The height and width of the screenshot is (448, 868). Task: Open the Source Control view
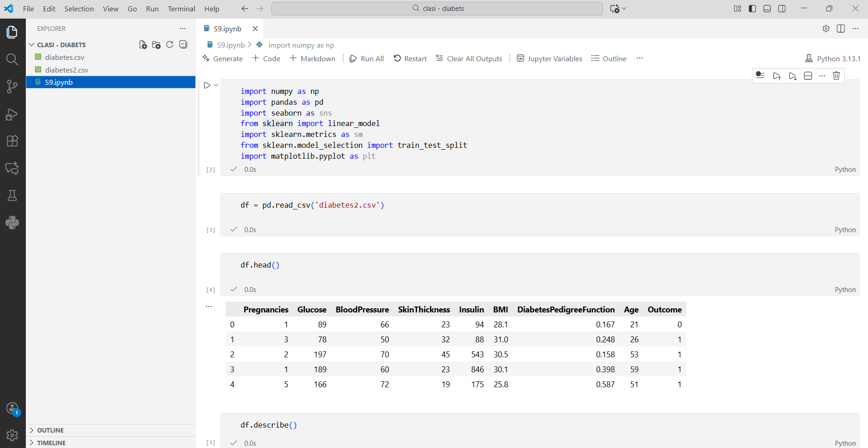[12, 87]
